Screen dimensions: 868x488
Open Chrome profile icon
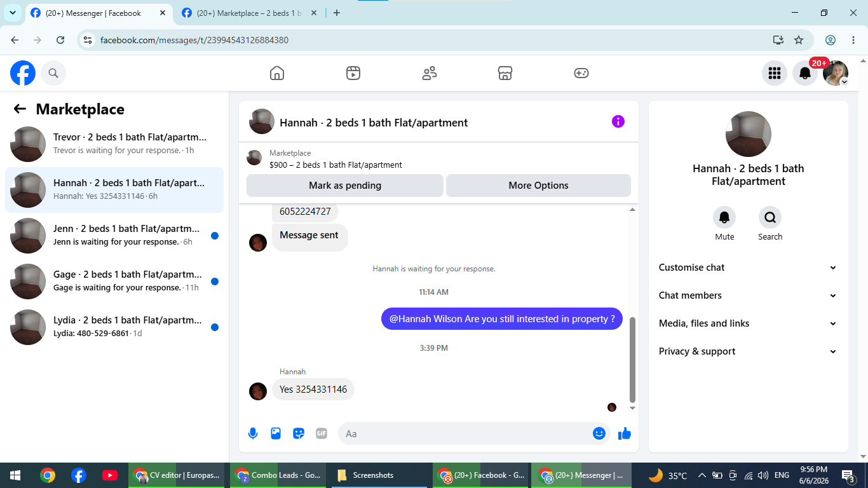pos(831,40)
